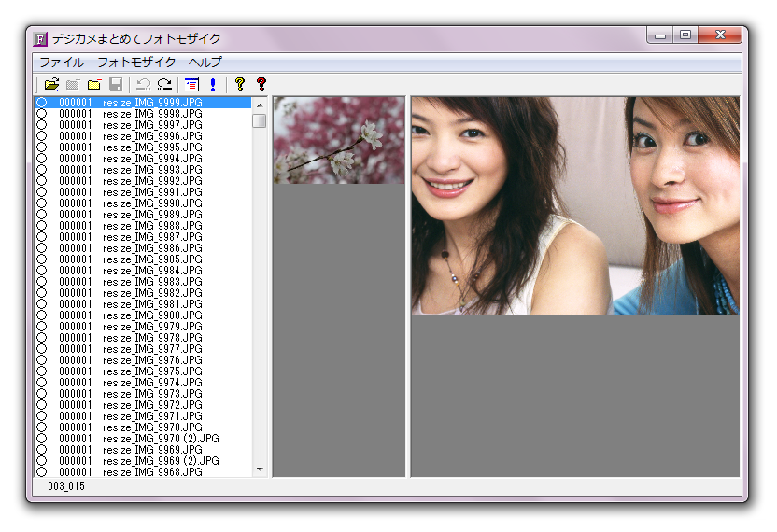Click the grayed-out floppy disk save icon
The height and width of the screenshot is (532, 777).
coord(116,85)
